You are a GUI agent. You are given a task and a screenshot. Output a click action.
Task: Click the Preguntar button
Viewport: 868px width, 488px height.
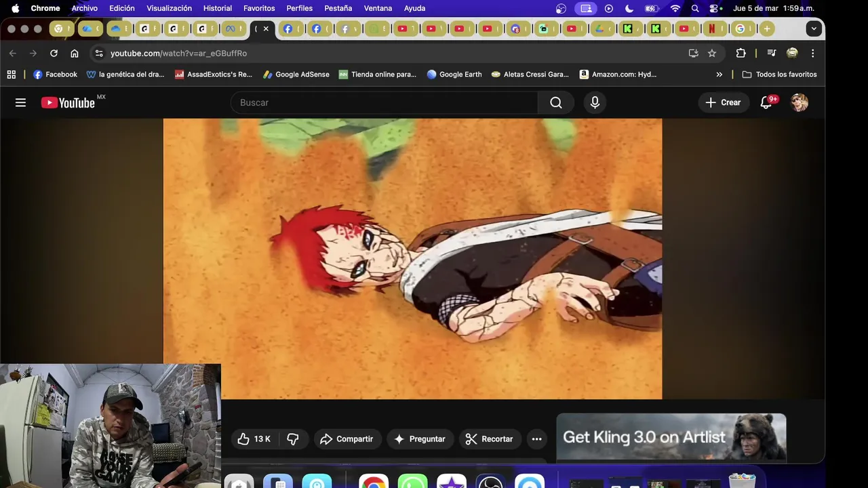(x=420, y=439)
